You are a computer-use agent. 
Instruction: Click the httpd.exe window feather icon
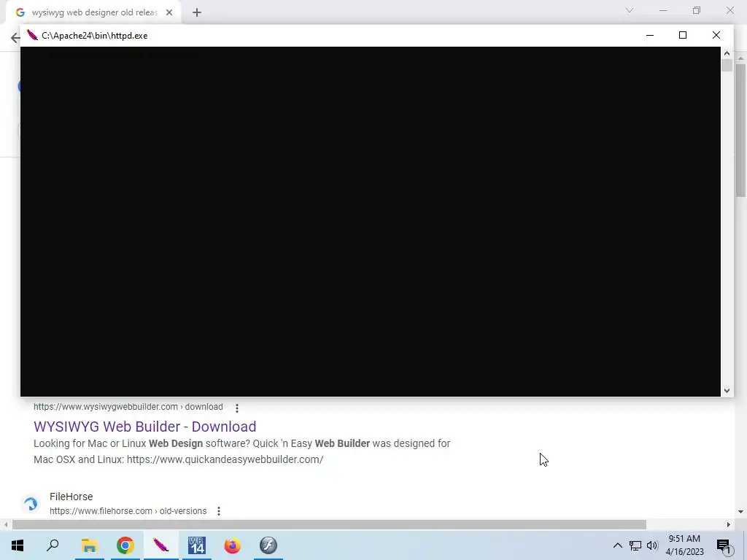point(32,35)
